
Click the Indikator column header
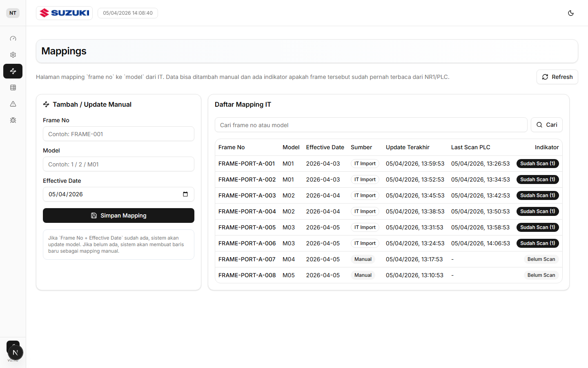click(x=547, y=147)
